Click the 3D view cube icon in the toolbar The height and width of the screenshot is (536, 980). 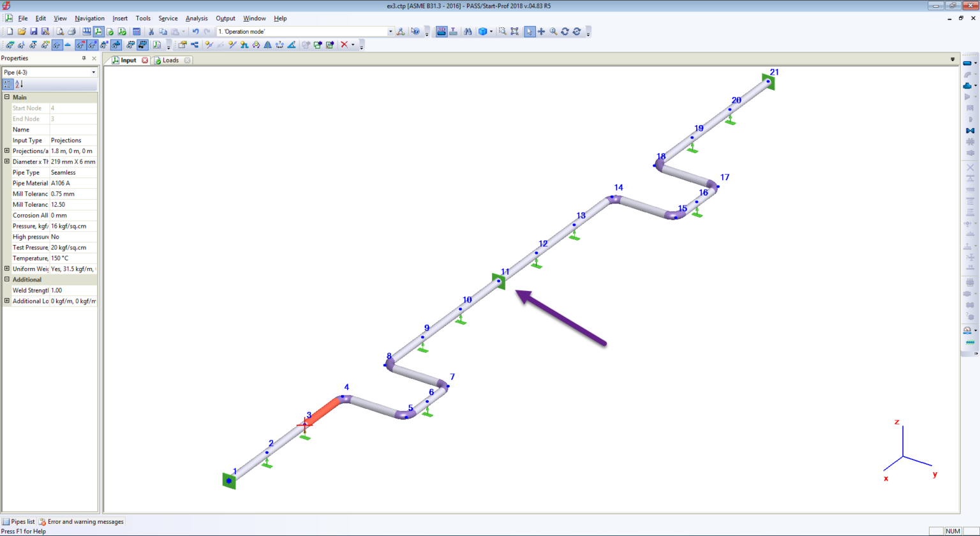click(x=483, y=31)
